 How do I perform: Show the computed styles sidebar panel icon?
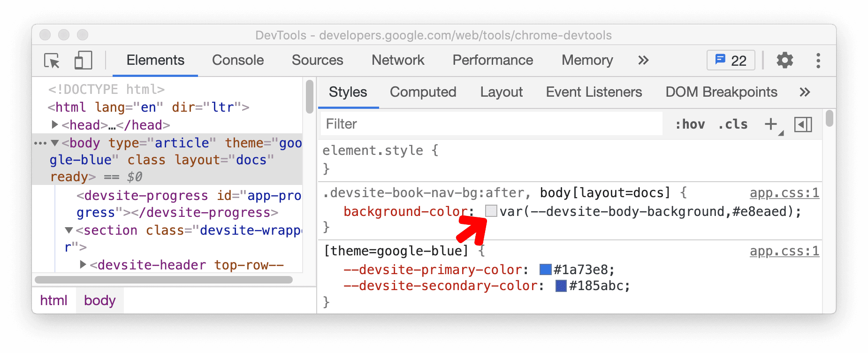coord(803,124)
